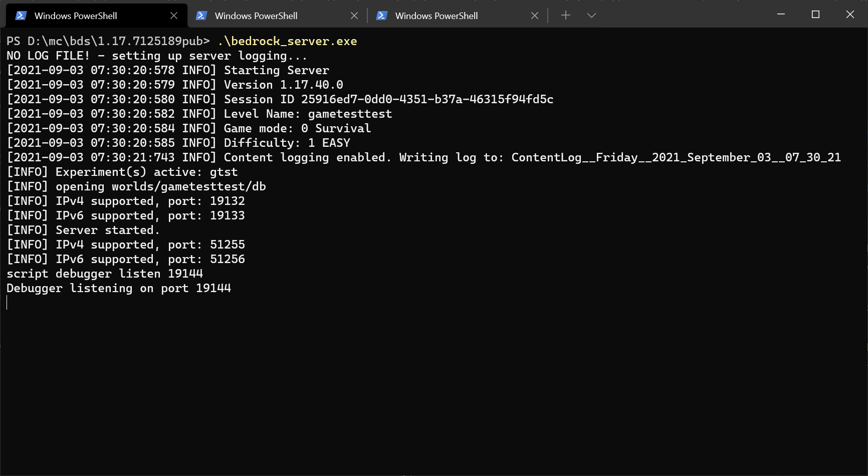This screenshot has height=476, width=868.
Task: Open the new tab dropdown chevron
Action: point(591,16)
